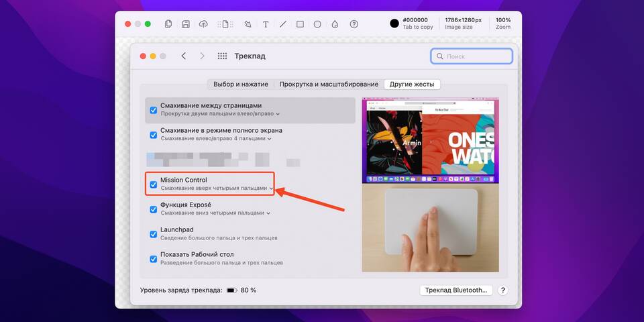Select the rectangle shape tool

[x=301, y=24]
